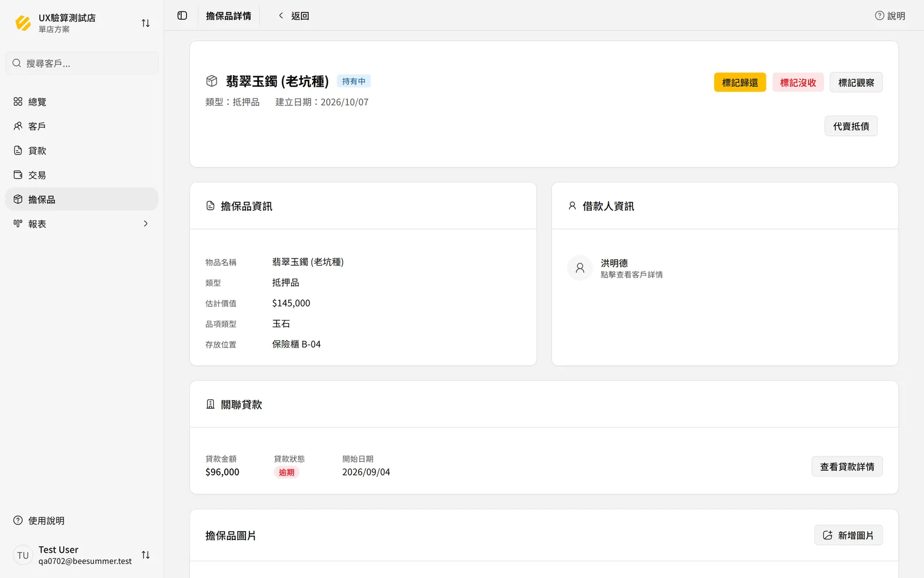Click the package icon beside 翡翠玉鐲 title

coord(212,81)
